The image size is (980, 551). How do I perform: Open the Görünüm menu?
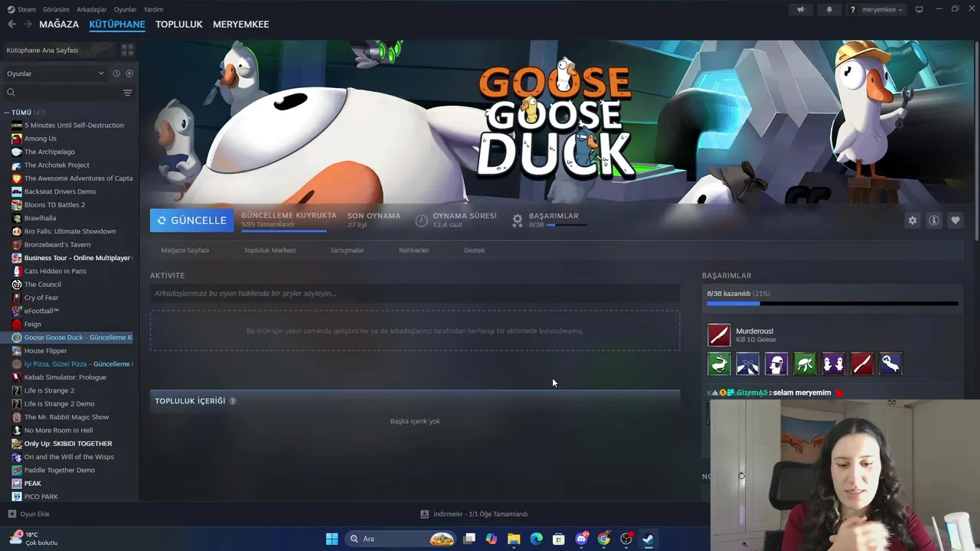click(56, 9)
